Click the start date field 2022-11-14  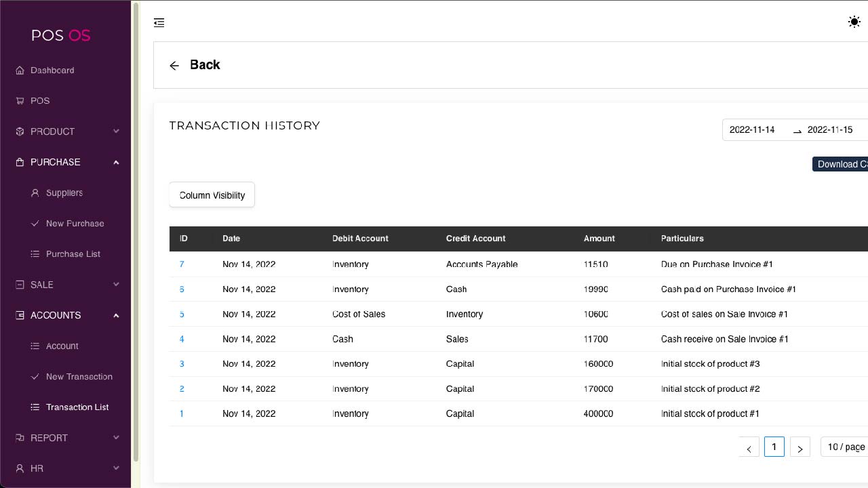click(752, 130)
